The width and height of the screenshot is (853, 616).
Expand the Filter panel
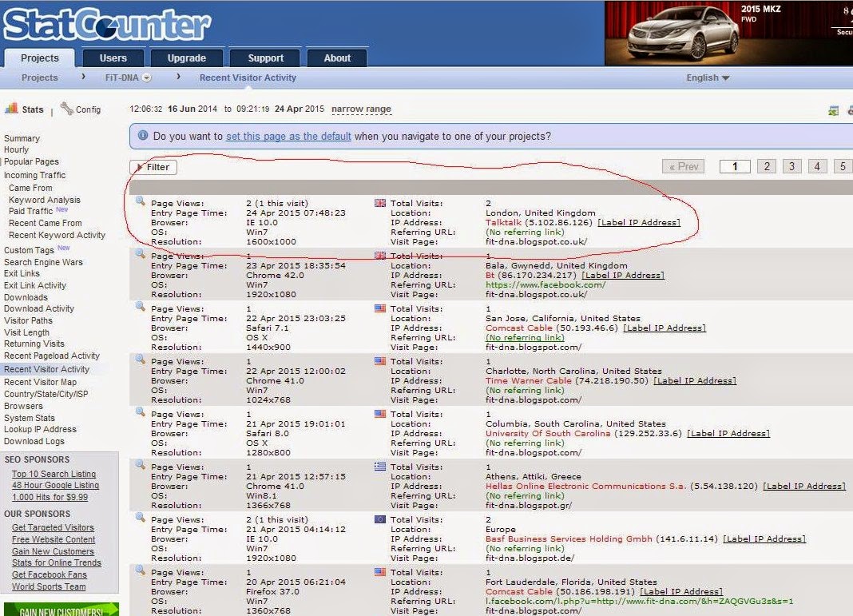[153, 167]
